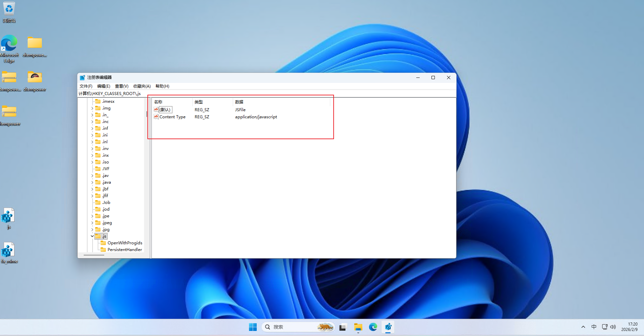Open Microsoft Edge from the taskbar

coord(373,327)
